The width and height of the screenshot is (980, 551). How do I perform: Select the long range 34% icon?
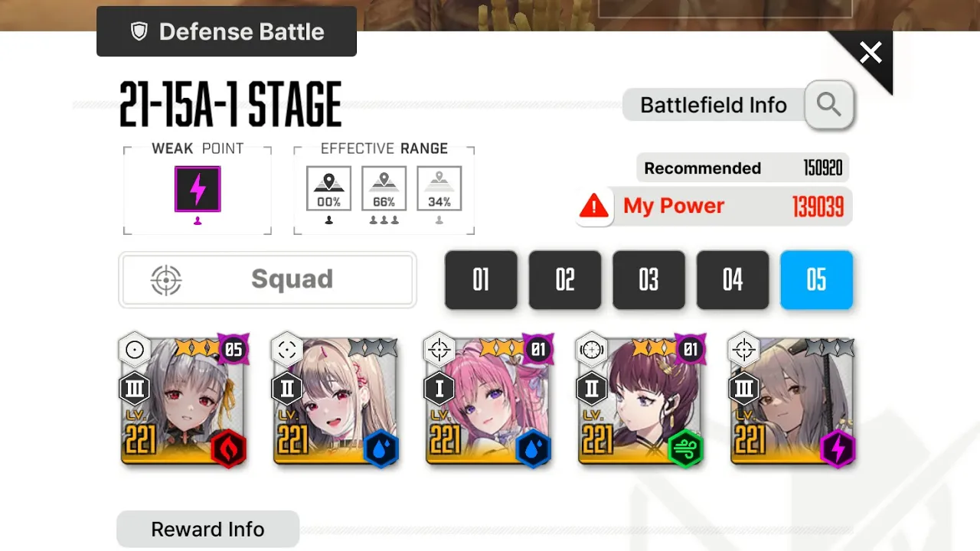pos(439,189)
